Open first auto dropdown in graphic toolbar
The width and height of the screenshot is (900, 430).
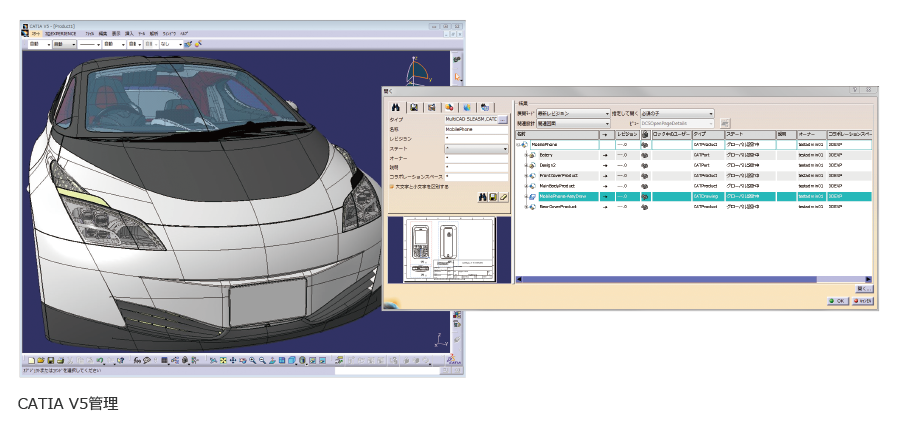click(40, 44)
